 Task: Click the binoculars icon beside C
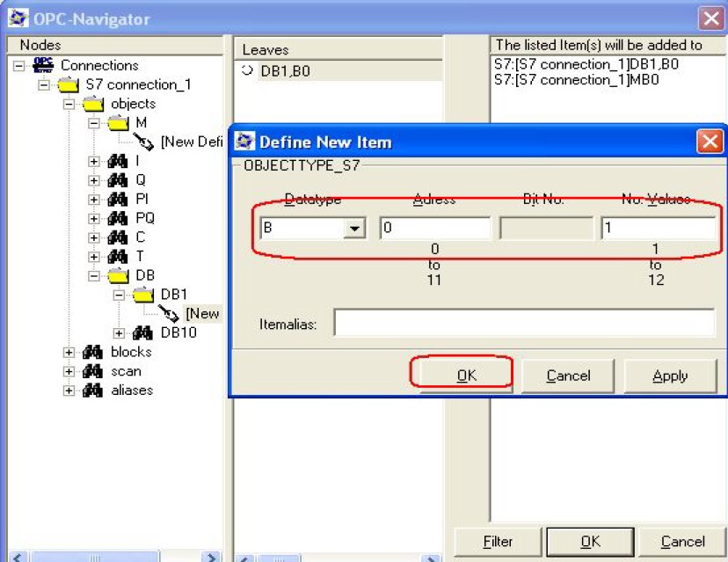click(x=118, y=237)
